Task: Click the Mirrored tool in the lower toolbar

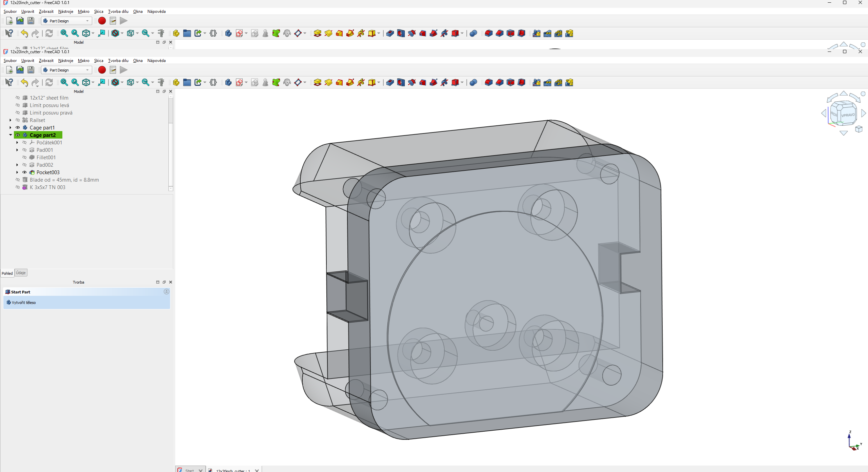Action: click(x=536, y=82)
